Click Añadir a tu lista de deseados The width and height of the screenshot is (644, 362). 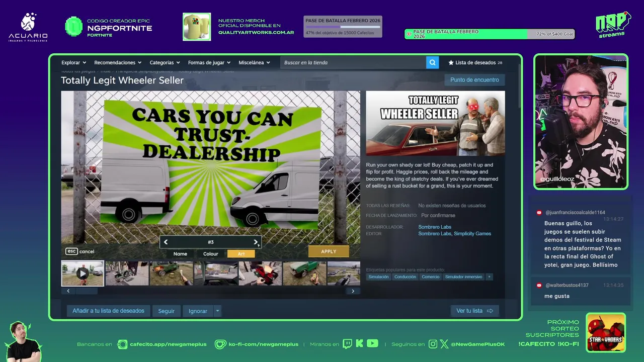[x=108, y=311]
